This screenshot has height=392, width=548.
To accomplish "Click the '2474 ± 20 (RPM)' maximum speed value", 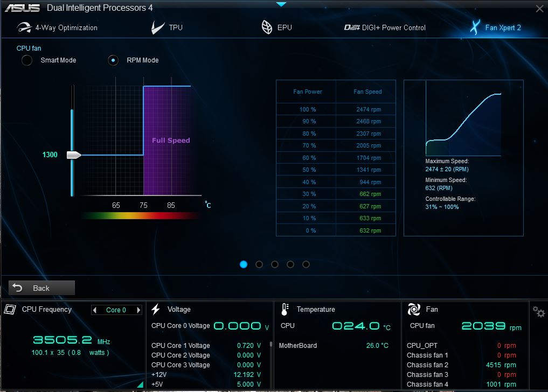I will 447,169.
